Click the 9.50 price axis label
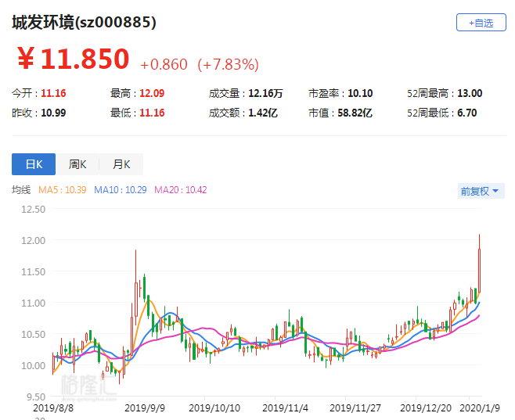The image size is (515, 420). [x=35, y=397]
